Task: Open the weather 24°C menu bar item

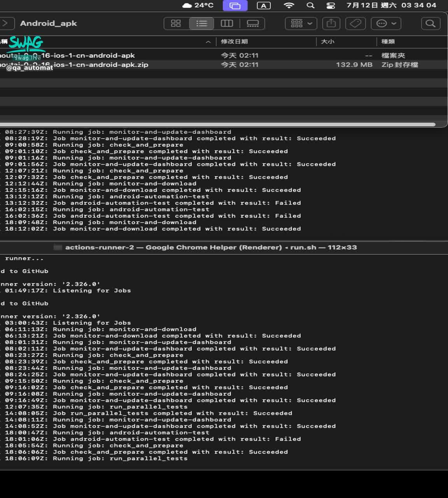Action: 198,5
